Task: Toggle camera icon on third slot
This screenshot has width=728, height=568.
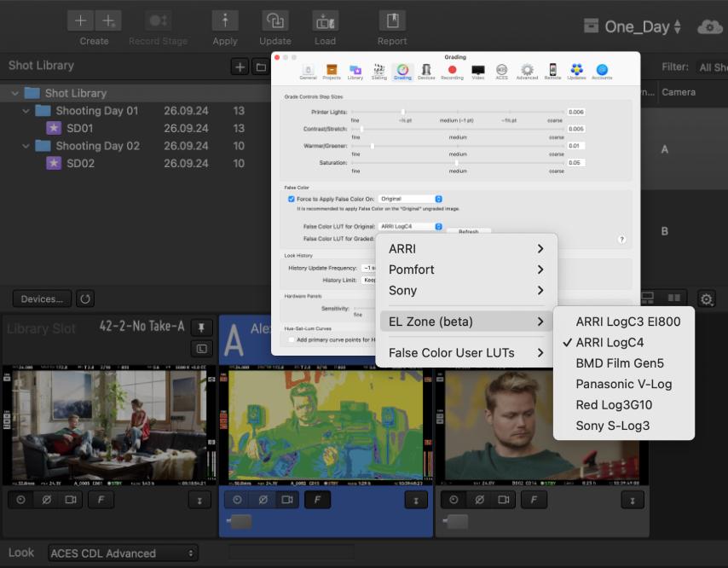Action: 504,500
